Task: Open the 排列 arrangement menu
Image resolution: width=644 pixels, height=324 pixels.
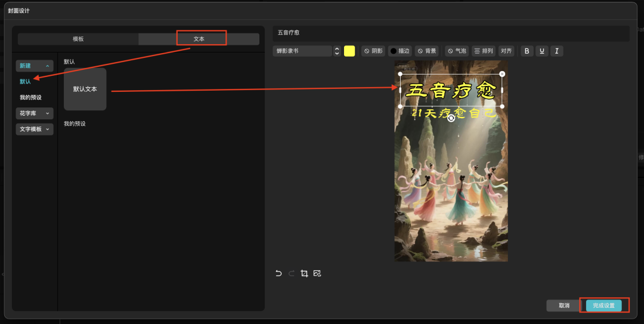Action: click(484, 51)
